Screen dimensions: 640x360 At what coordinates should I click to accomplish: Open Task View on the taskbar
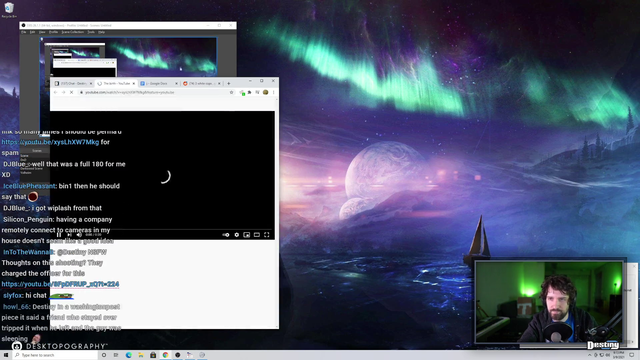pos(116,355)
